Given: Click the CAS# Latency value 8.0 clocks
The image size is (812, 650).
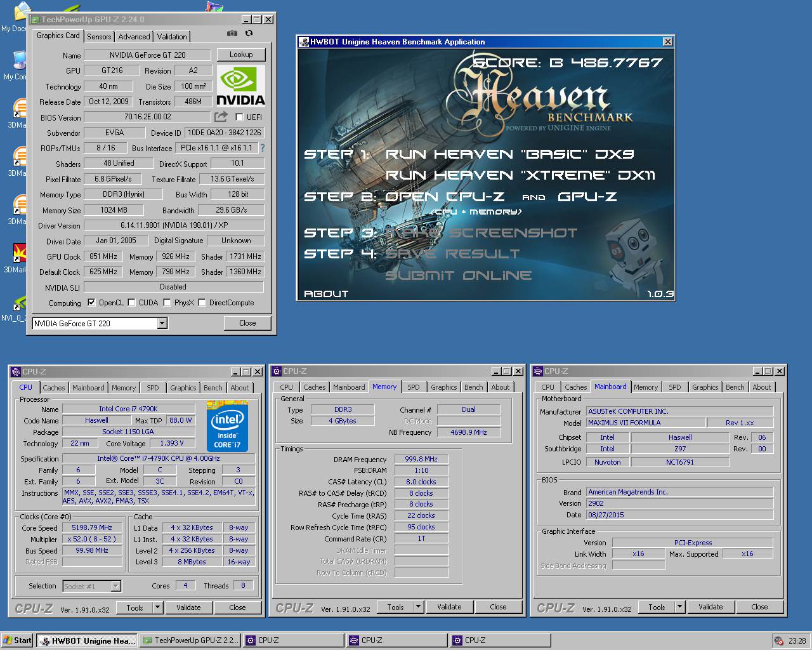Looking at the screenshot, I should point(421,482).
